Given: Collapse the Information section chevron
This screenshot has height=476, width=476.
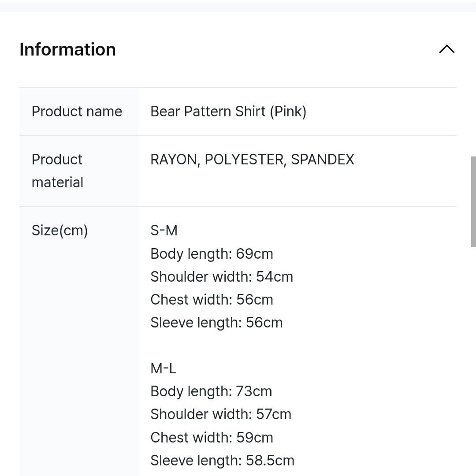Looking at the screenshot, I should [446, 49].
